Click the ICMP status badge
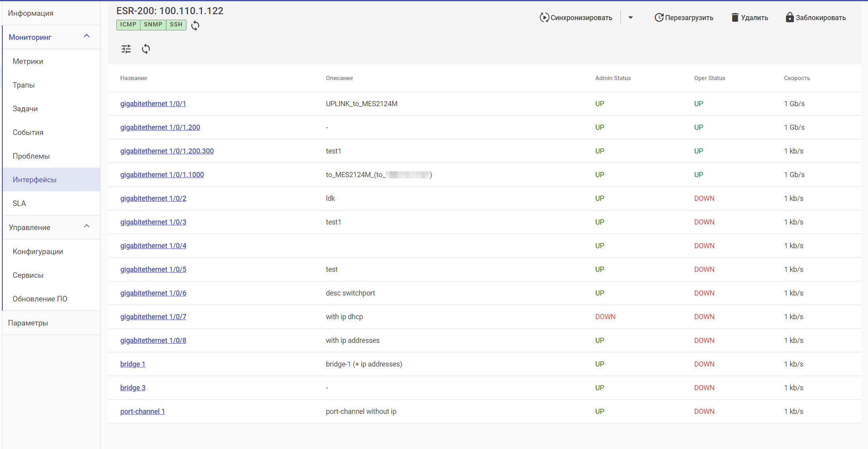The width and height of the screenshot is (868, 449). 128,24
